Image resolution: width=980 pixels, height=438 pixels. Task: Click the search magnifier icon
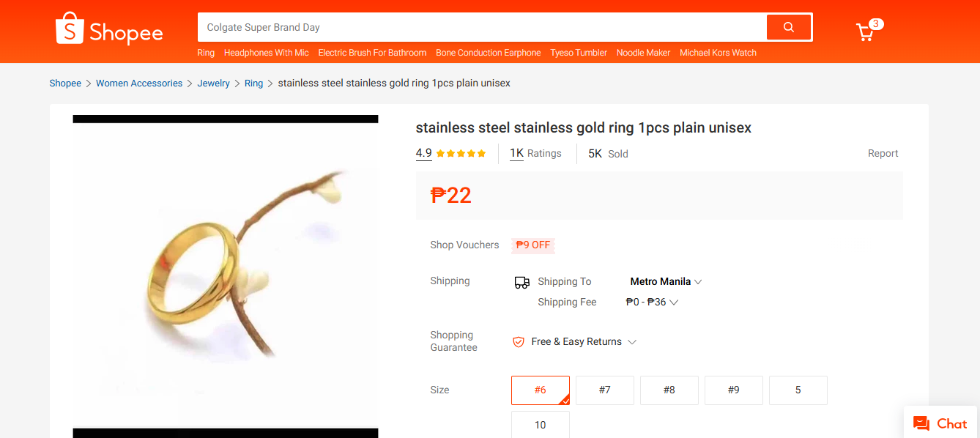click(x=788, y=26)
